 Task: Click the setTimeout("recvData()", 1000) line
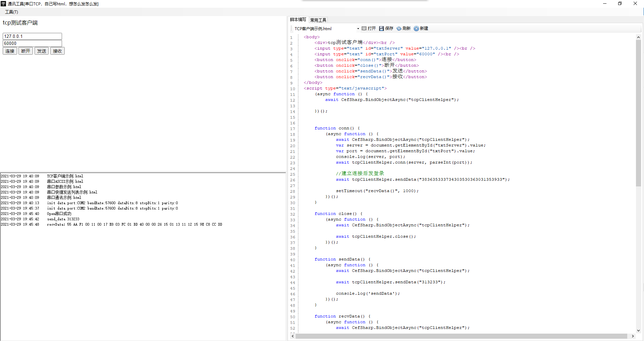click(x=377, y=191)
